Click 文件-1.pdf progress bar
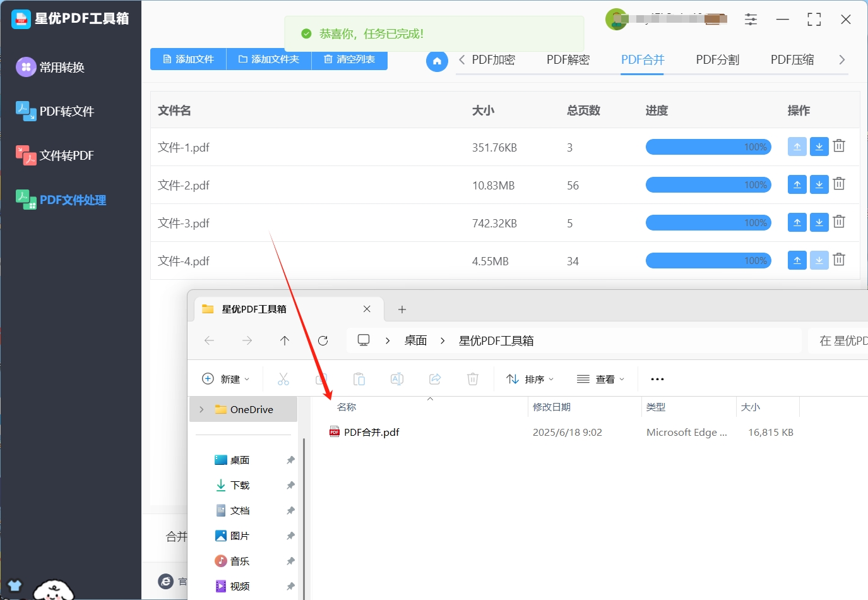The height and width of the screenshot is (600, 868). 708,147
